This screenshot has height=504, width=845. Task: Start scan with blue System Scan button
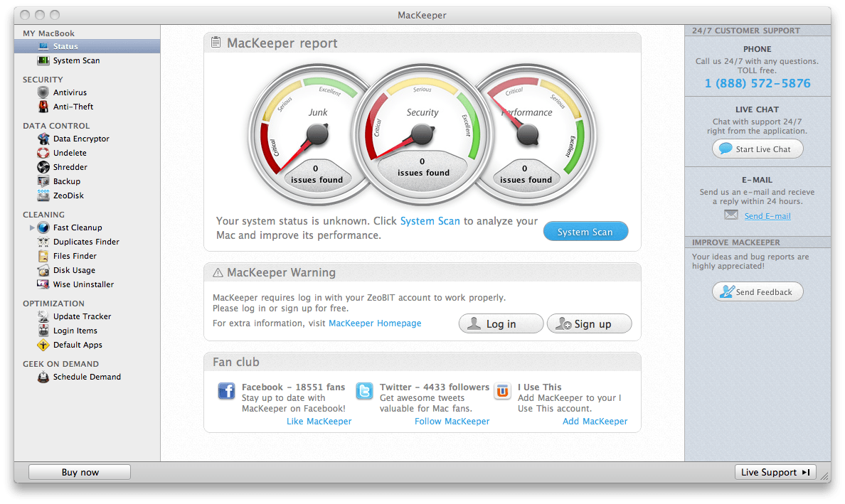585,232
